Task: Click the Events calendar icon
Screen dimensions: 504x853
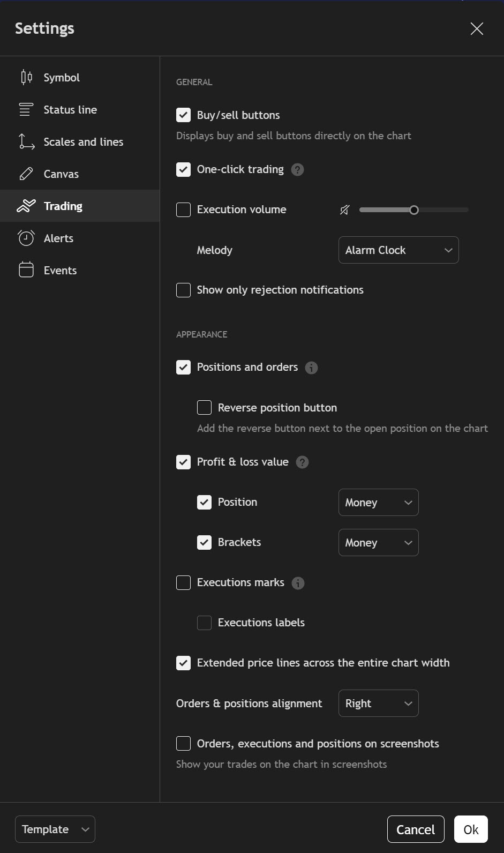Action: coord(26,271)
